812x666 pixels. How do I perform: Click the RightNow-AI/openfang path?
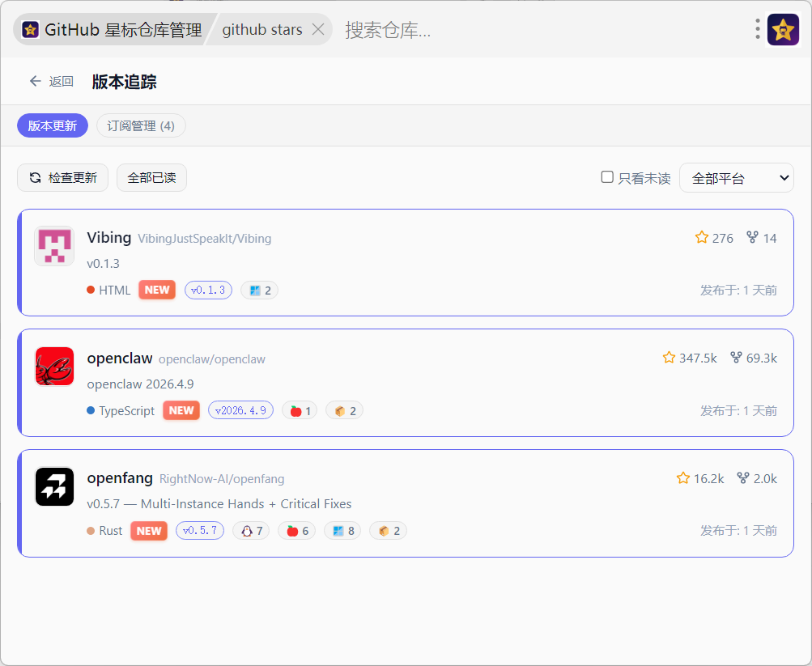click(x=222, y=479)
